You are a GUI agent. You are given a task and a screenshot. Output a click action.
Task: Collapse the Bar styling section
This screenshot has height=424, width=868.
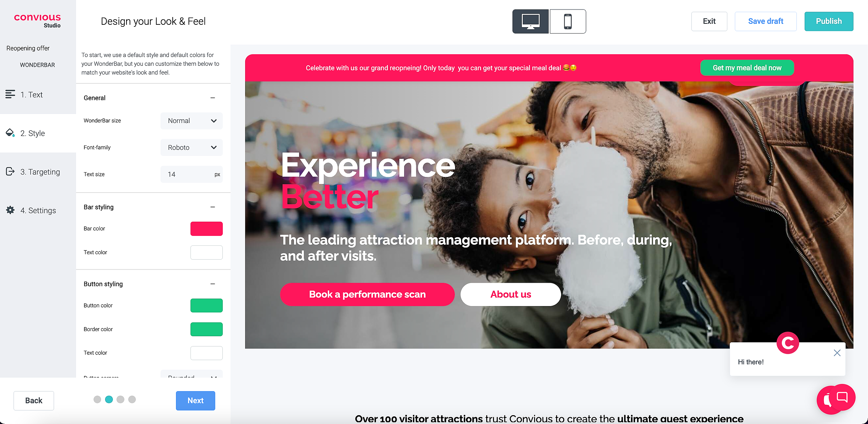click(213, 207)
